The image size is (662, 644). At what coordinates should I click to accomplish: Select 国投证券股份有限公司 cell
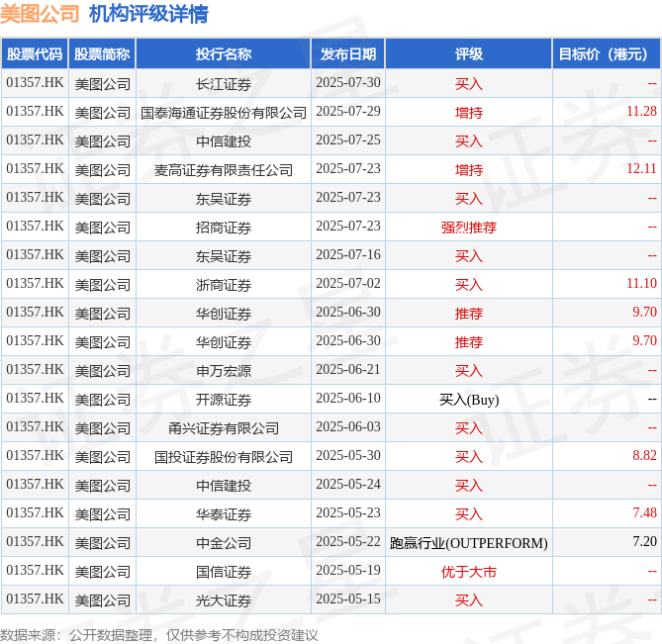coord(224,457)
